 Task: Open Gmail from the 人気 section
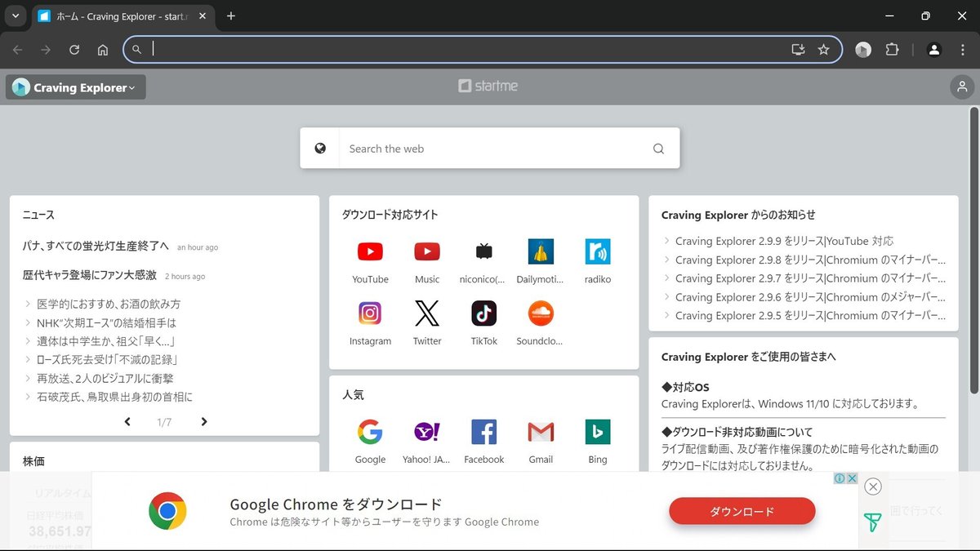[x=541, y=432]
